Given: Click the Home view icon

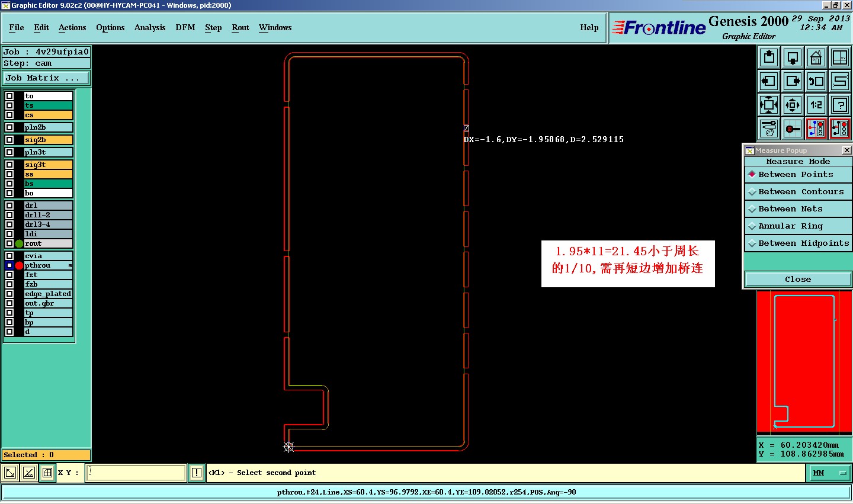Looking at the screenshot, I should (x=816, y=57).
